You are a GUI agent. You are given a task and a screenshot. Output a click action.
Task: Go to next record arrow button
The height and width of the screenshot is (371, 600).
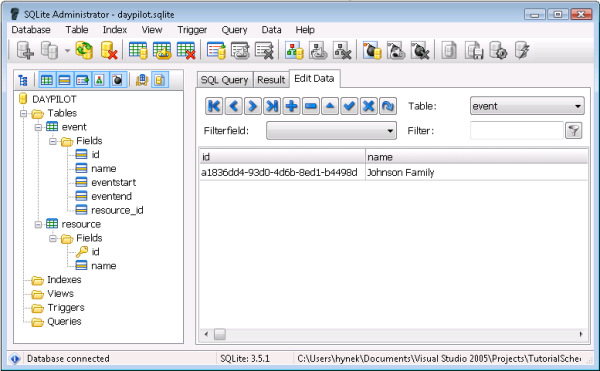[253, 106]
